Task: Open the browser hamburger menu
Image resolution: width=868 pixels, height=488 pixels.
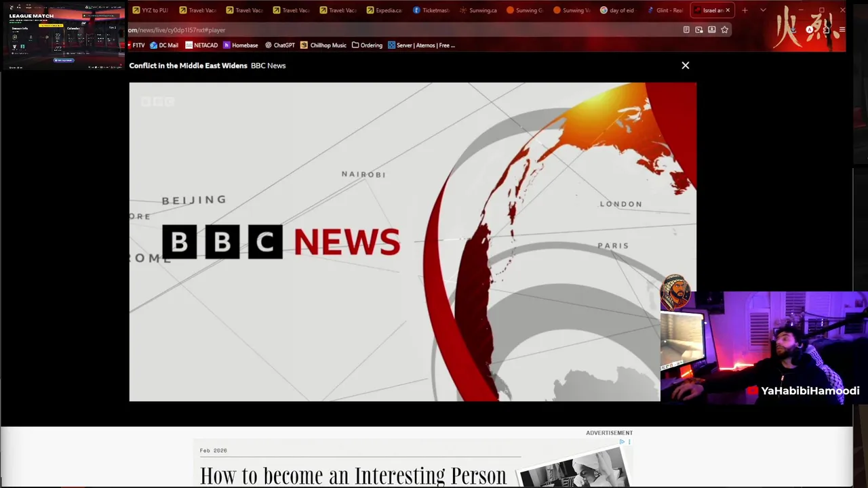Action: pos(842,30)
